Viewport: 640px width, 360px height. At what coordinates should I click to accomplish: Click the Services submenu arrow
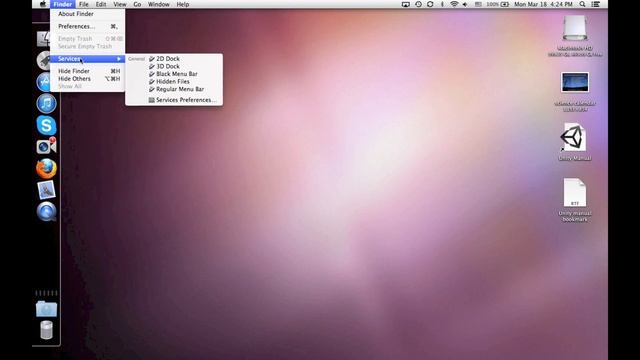(119, 59)
